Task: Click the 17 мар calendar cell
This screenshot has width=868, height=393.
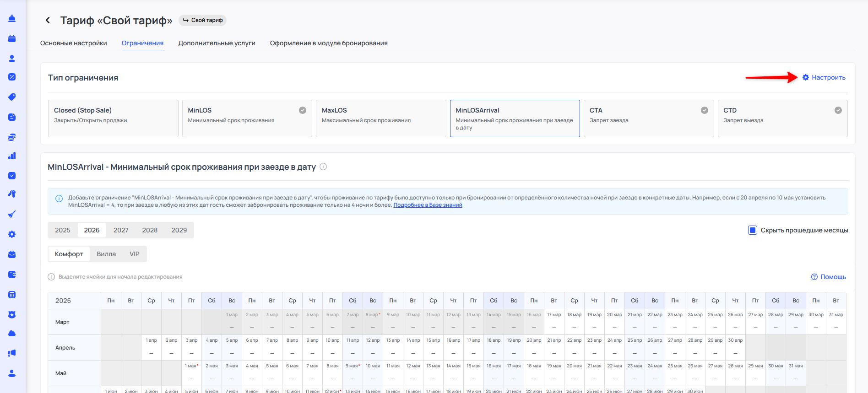Action: click(x=554, y=322)
